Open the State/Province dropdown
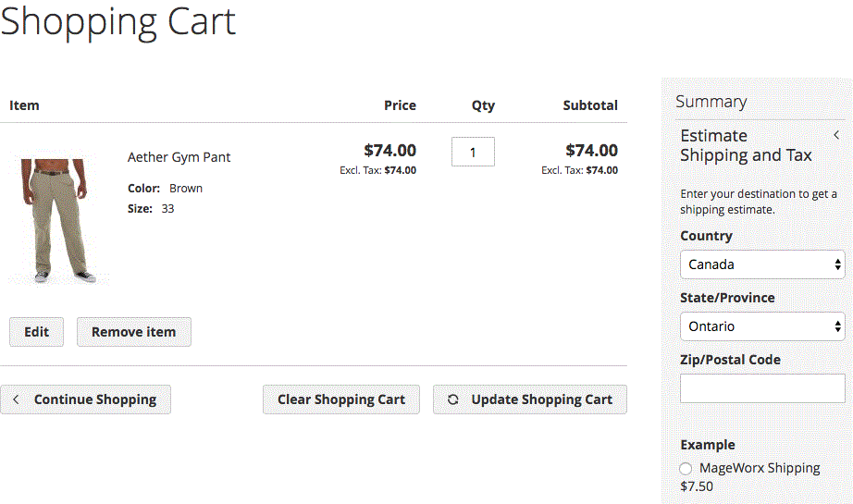This screenshot has height=504, width=853. point(761,326)
